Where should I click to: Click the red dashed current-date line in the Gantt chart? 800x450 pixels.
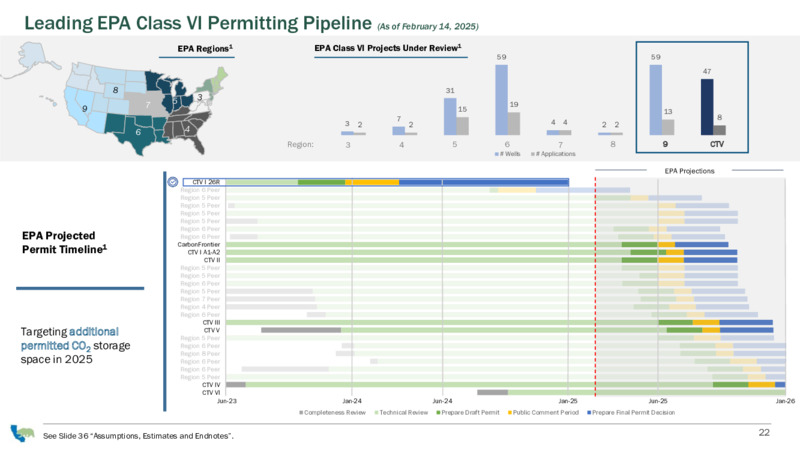point(595,286)
